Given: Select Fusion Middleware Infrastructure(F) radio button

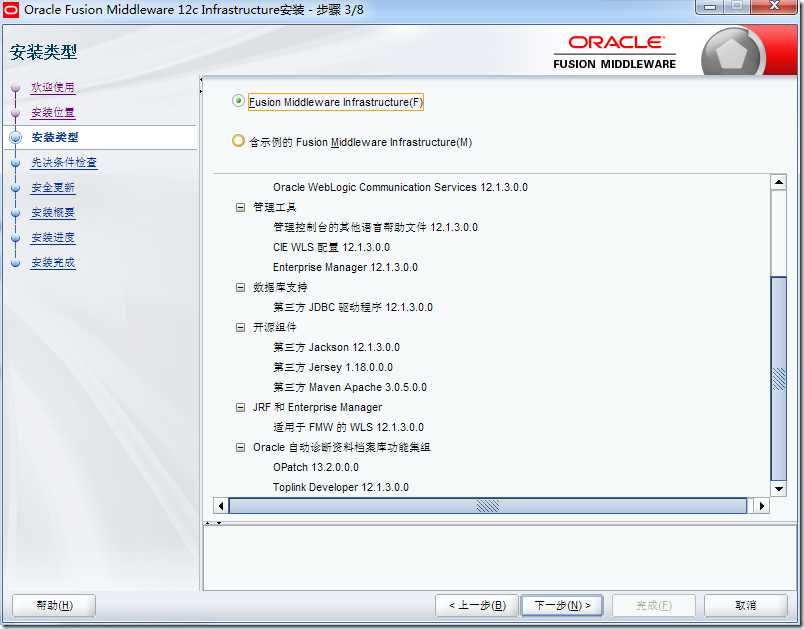Looking at the screenshot, I should (238, 101).
